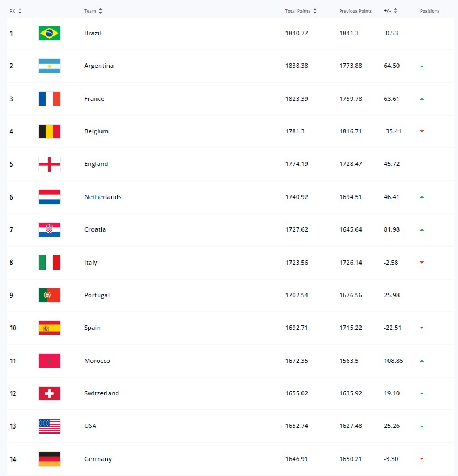Open the Portugal team link
This screenshot has width=458, height=476.
(97, 295)
